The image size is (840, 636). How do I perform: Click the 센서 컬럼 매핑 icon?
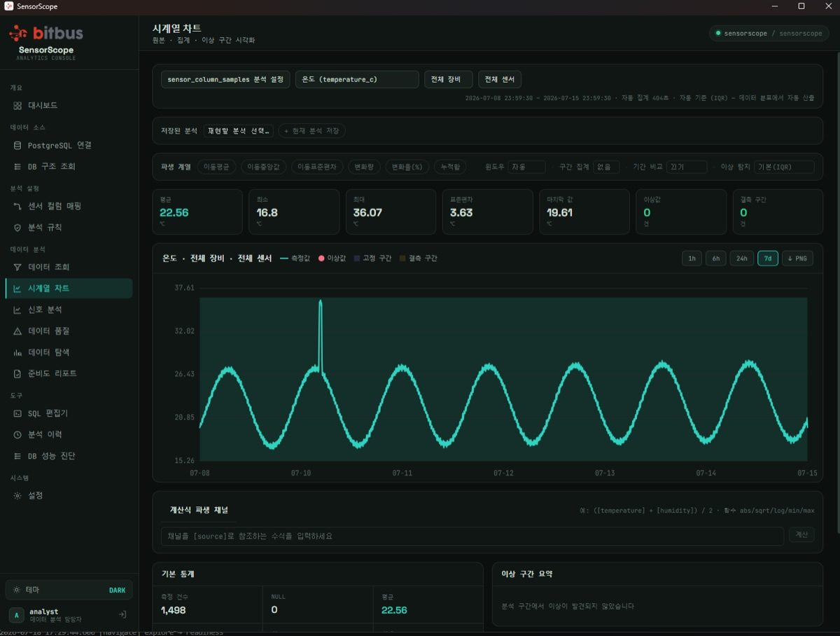[x=17, y=206]
